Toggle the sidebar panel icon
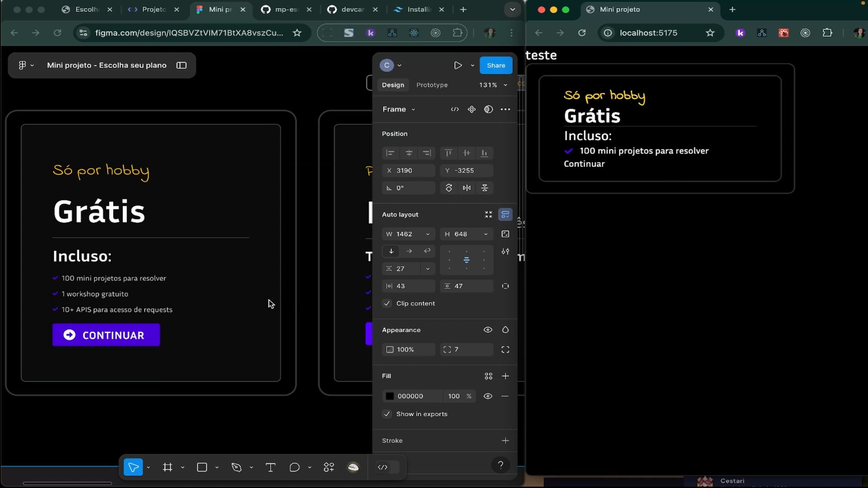This screenshot has width=868, height=488. [181, 66]
